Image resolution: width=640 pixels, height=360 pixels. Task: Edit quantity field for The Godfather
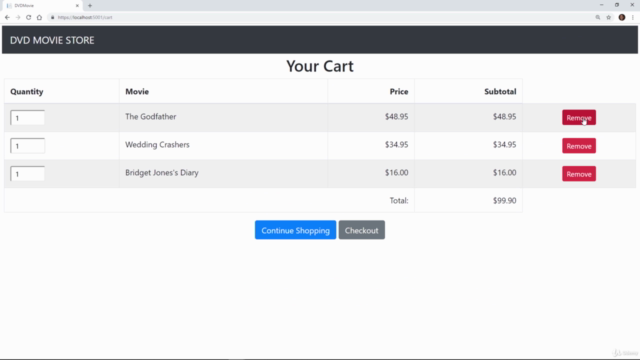pyautogui.click(x=27, y=118)
